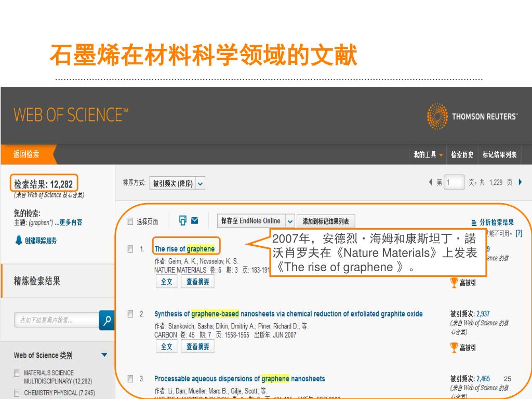Click the search magnifier button in refine box
Screen dimensions: 532x399
[107, 320]
